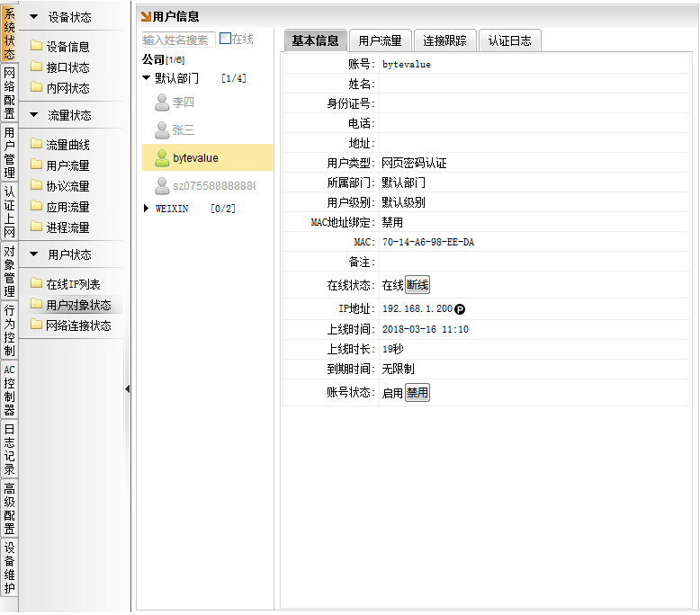Switch to the 用户流量 tab
Image resolution: width=700 pixels, height=615 pixels.
coord(381,40)
